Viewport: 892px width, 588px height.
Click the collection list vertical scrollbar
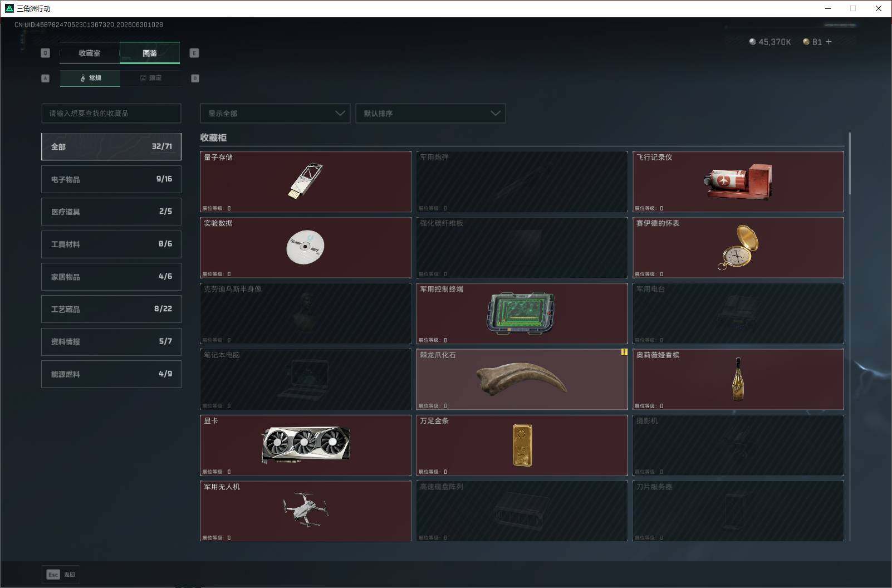coord(850,164)
